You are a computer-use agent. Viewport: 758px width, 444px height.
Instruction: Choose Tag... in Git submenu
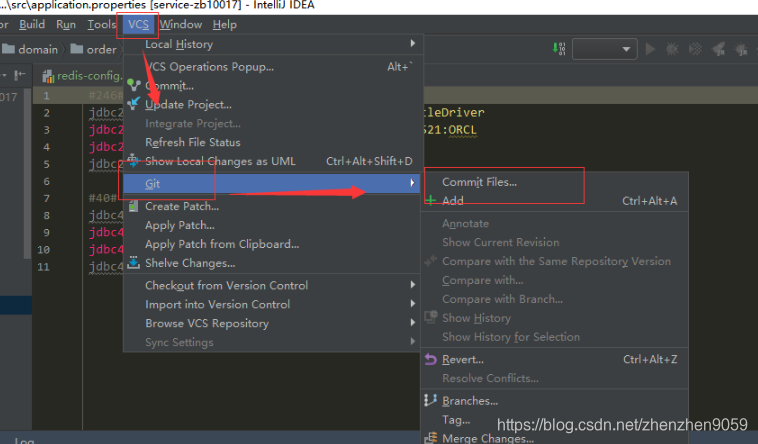click(554, 420)
